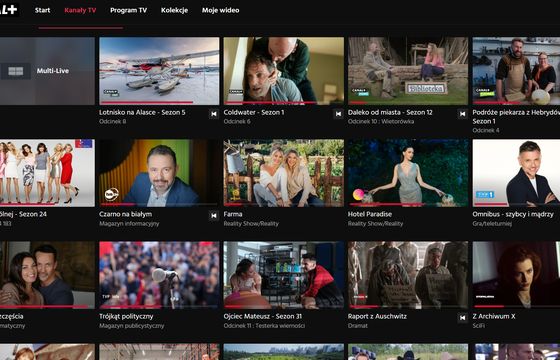This screenshot has width=560, height=360.
Task: Restart Lotnisko na Alasce from beginning
Action: pos(214,114)
